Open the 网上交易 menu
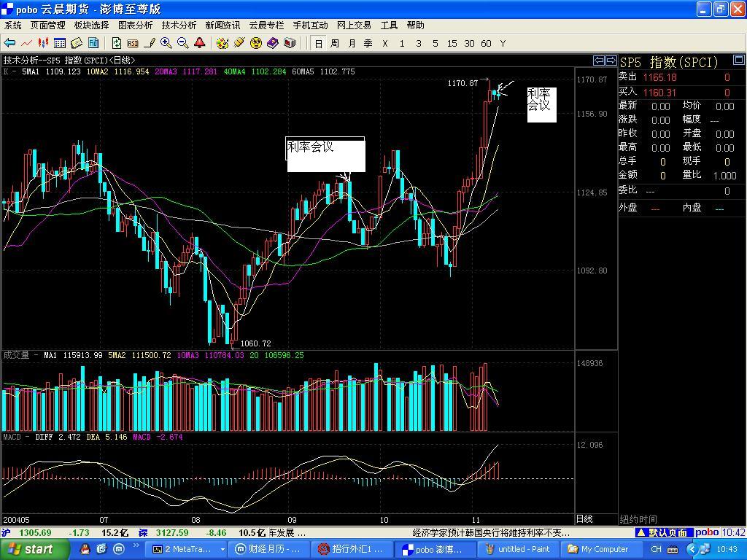Image resolution: width=747 pixels, height=560 pixels. point(354,26)
